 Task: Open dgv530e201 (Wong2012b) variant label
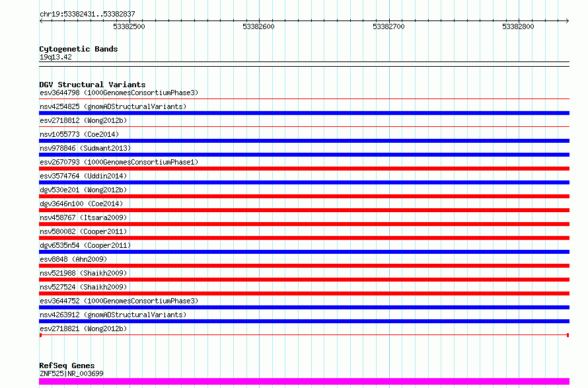(x=83, y=190)
